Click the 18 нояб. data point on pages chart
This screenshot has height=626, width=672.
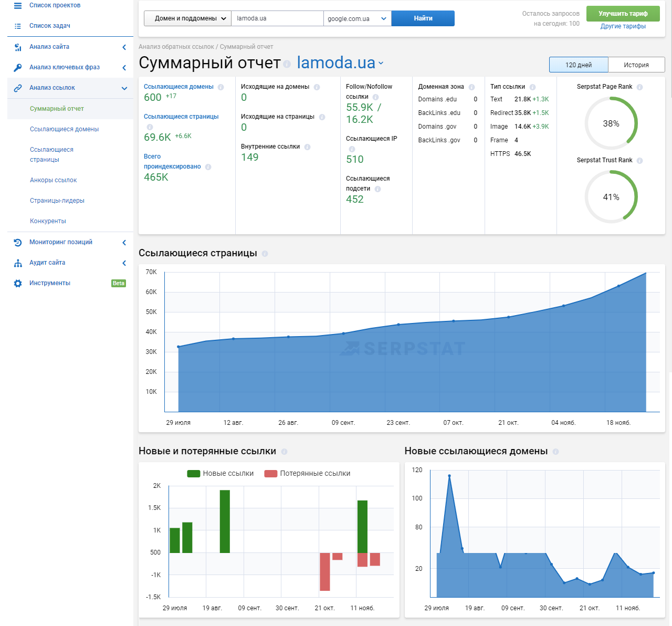click(618, 286)
